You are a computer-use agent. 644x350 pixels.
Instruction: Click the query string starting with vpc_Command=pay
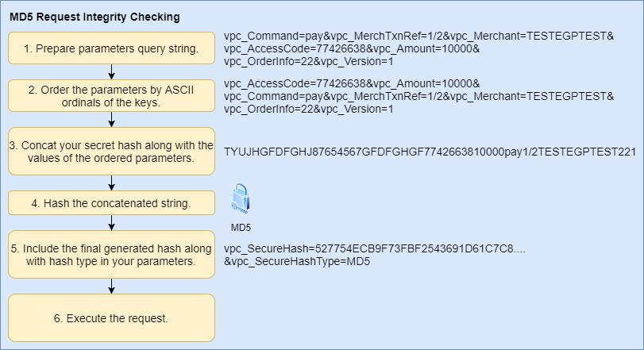coord(419,37)
